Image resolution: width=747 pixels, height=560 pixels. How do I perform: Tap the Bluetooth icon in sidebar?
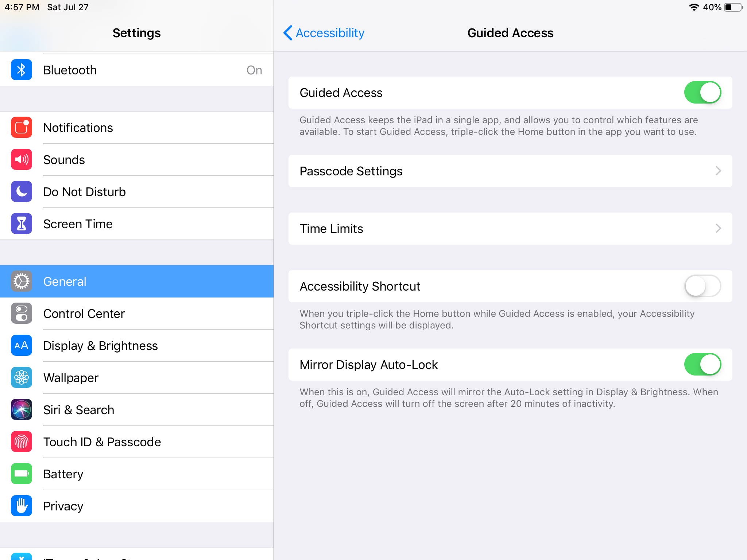point(22,70)
